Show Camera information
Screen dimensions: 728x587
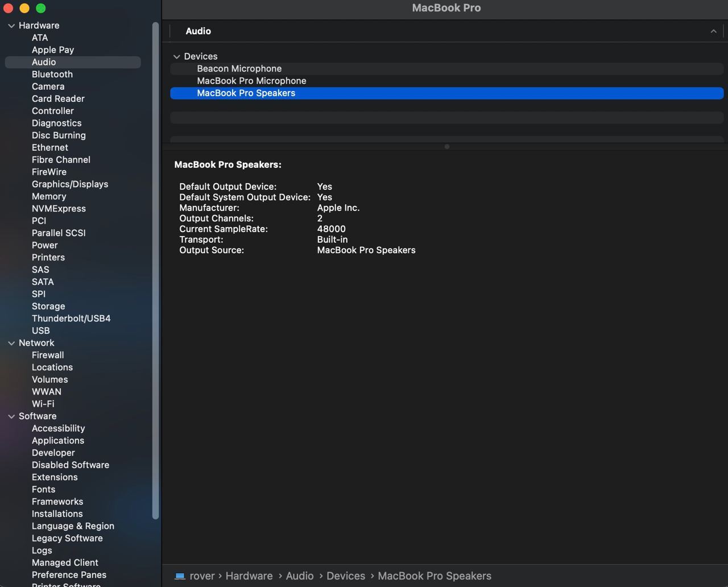coord(48,86)
